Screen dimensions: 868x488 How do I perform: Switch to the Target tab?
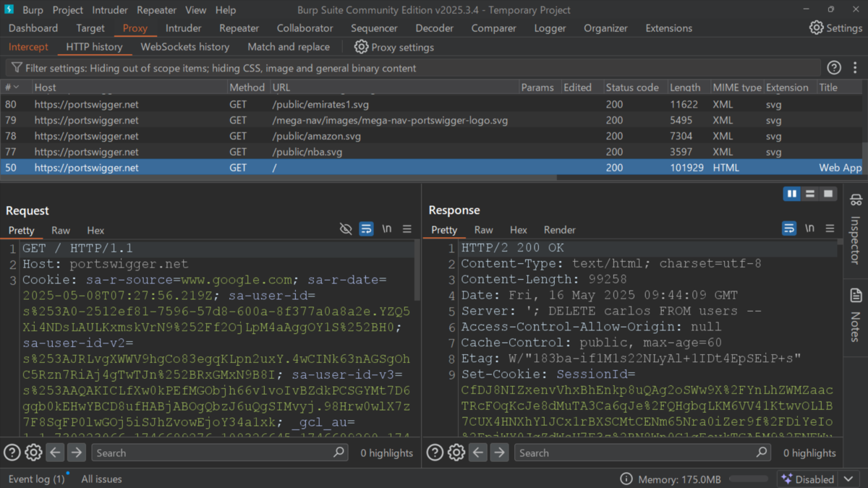coord(90,28)
